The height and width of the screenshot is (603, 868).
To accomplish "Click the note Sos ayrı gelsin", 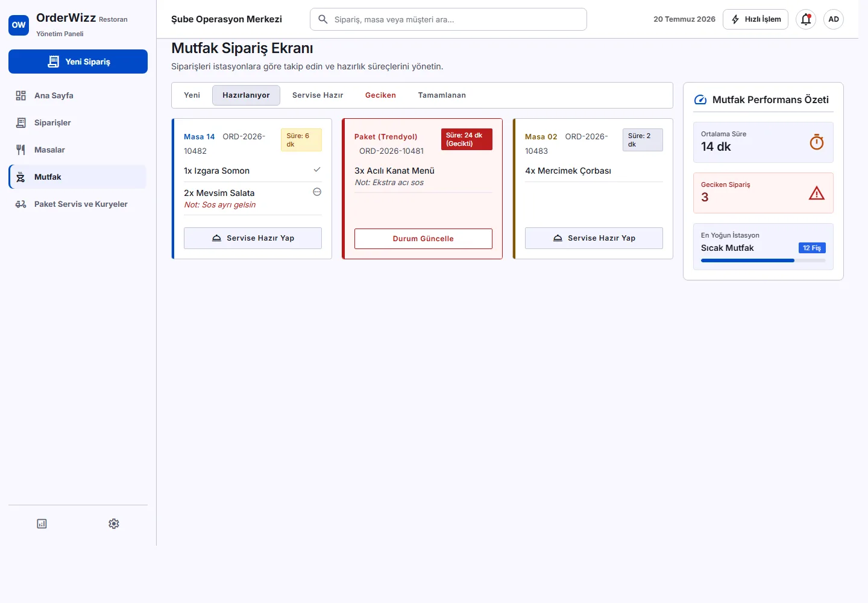I will tap(219, 205).
